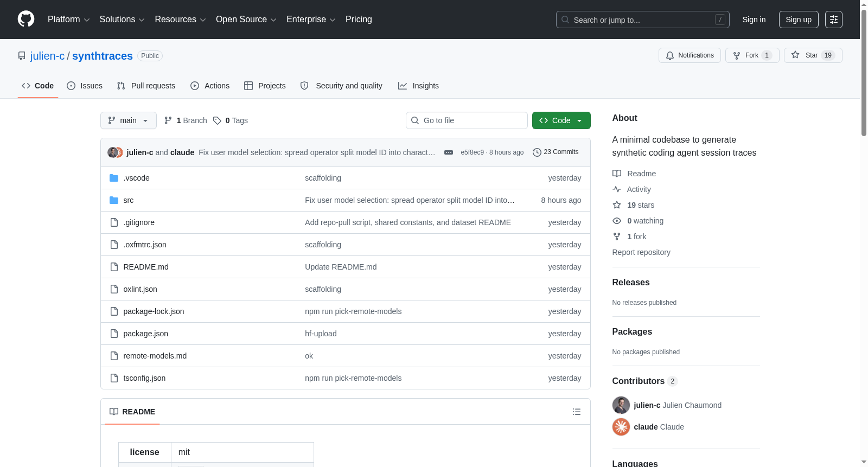Open the Security and quality tab
Image resolution: width=868 pixels, height=467 pixels.
pos(341,86)
